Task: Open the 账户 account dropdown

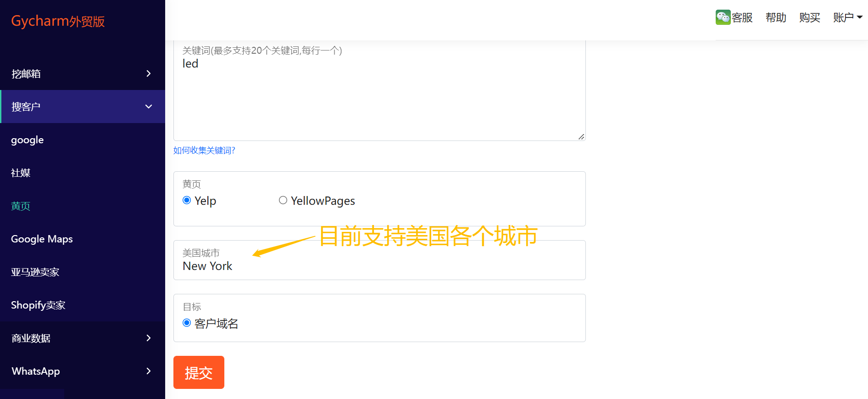Action: (x=848, y=17)
